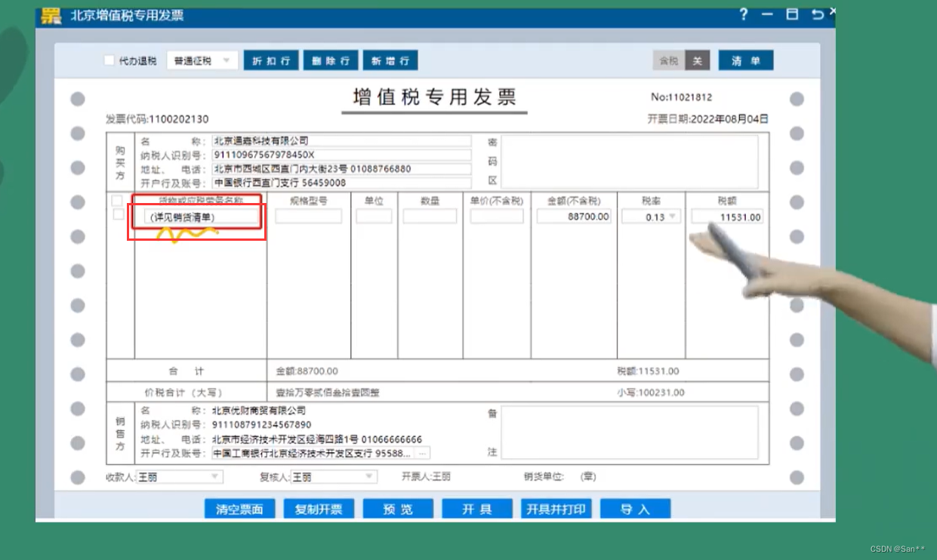Expand the 复核人 王丽 dropdown
The height and width of the screenshot is (560, 937).
click(x=334, y=477)
